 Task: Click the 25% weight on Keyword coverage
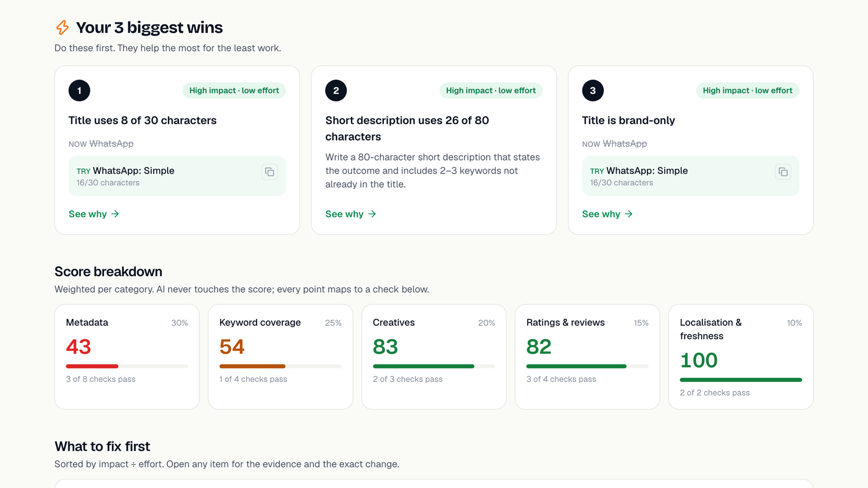(x=333, y=323)
